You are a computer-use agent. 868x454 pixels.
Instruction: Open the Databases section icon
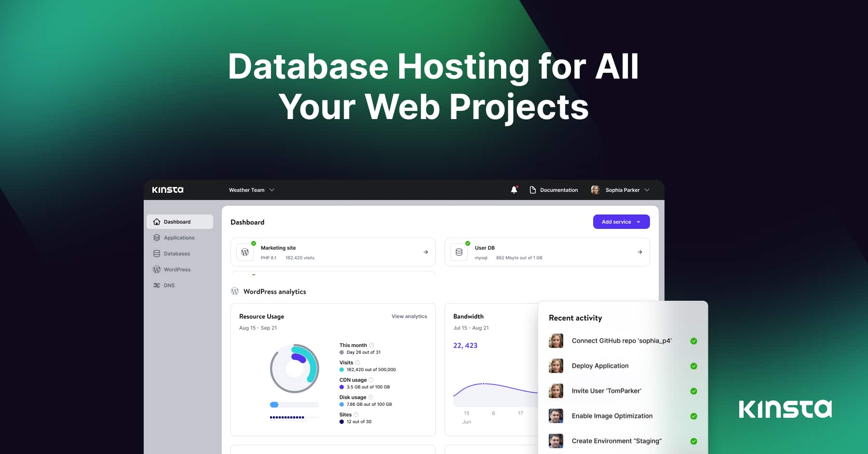156,253
